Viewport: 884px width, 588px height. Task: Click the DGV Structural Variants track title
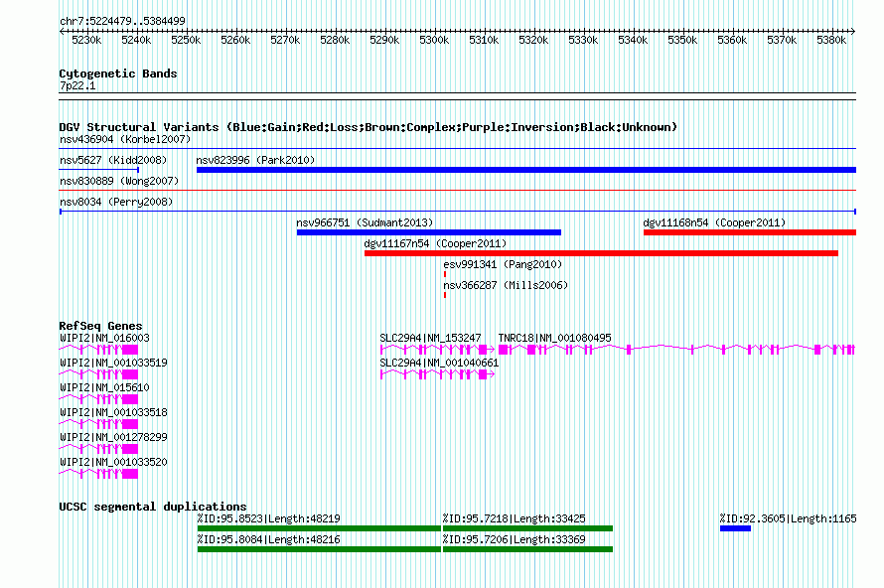pyautogui.click(x=368, y=127)
